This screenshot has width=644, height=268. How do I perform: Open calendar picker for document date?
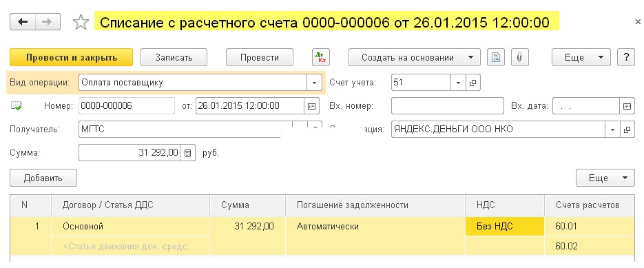312,106
